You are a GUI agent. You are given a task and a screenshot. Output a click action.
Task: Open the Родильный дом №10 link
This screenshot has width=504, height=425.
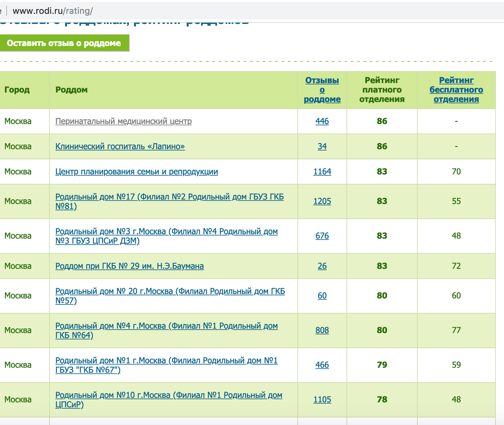(169, 395)
